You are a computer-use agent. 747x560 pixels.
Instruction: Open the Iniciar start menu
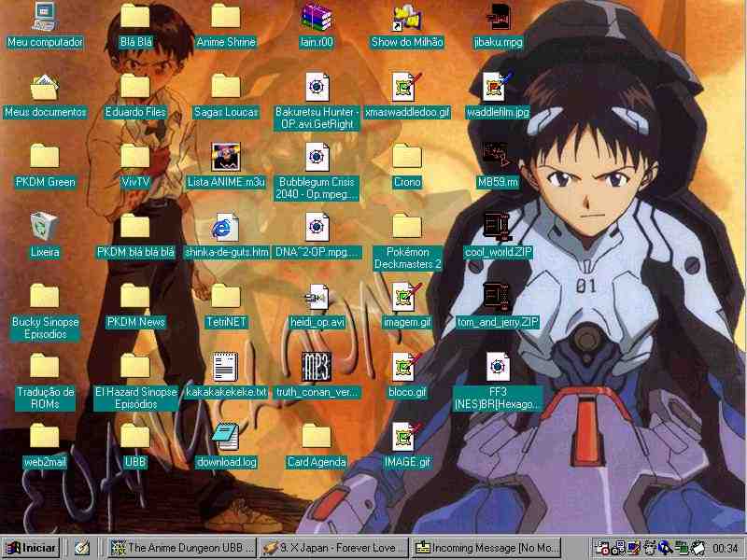(31, 548)
